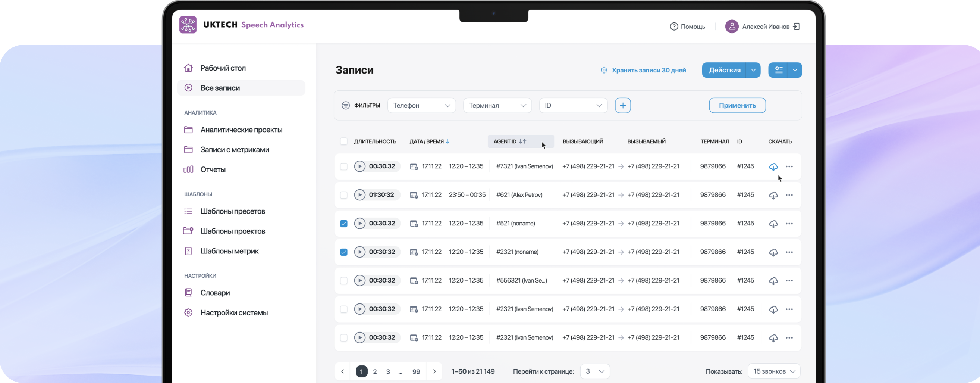Screen dimensions: 980x383
Task: Click the gear icon beside Хранить записи
Action: (x=604, y=70)
